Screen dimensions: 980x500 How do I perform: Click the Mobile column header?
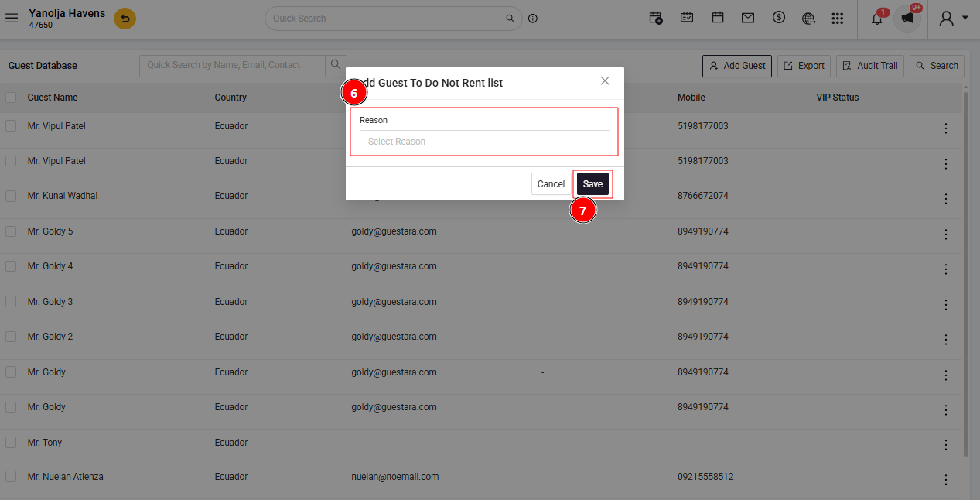coord(691,98)
